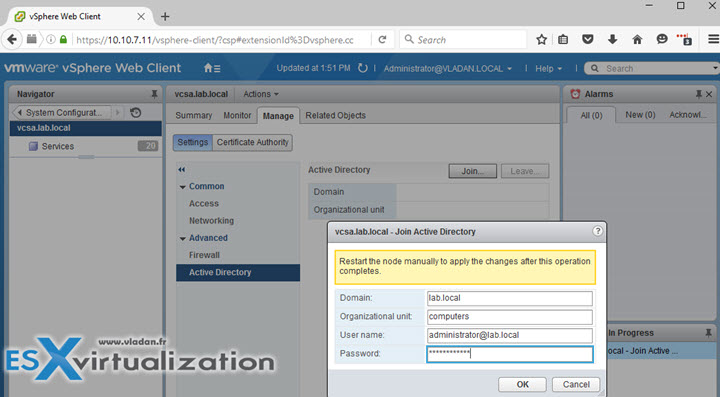Viewport: 720px width, 397px height.
Task: Select the Settings sub-tab
Action: [193, 142]
